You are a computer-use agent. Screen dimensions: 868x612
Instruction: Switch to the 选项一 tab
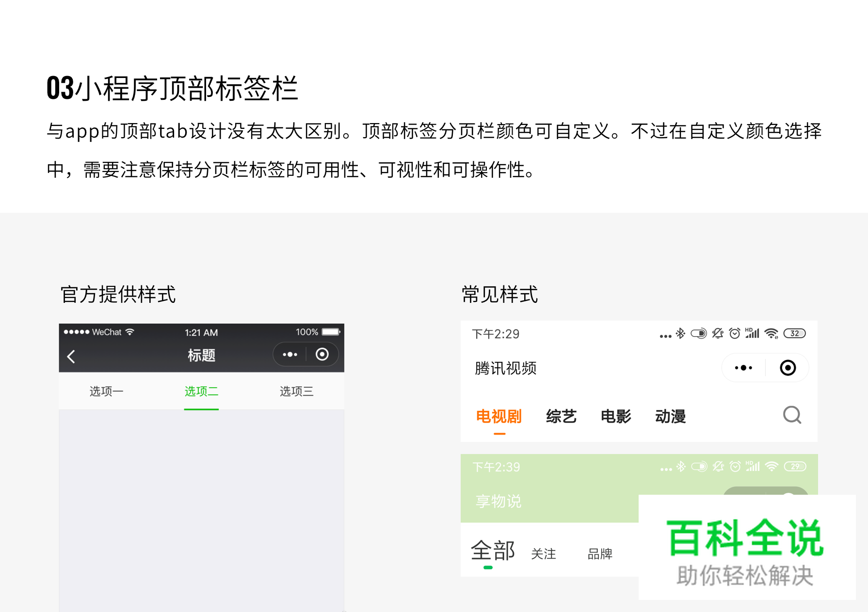coord(107,391)
